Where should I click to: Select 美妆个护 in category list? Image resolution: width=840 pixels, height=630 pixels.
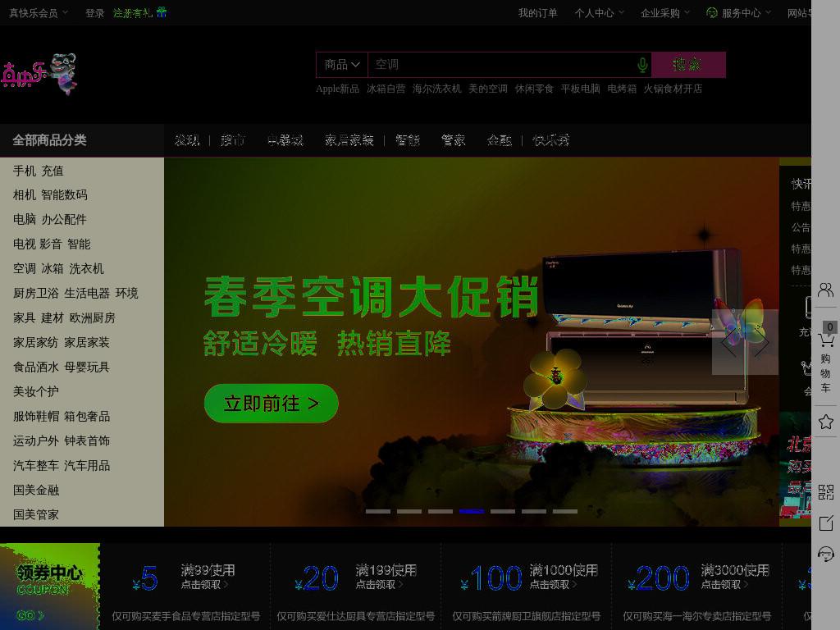36,391
